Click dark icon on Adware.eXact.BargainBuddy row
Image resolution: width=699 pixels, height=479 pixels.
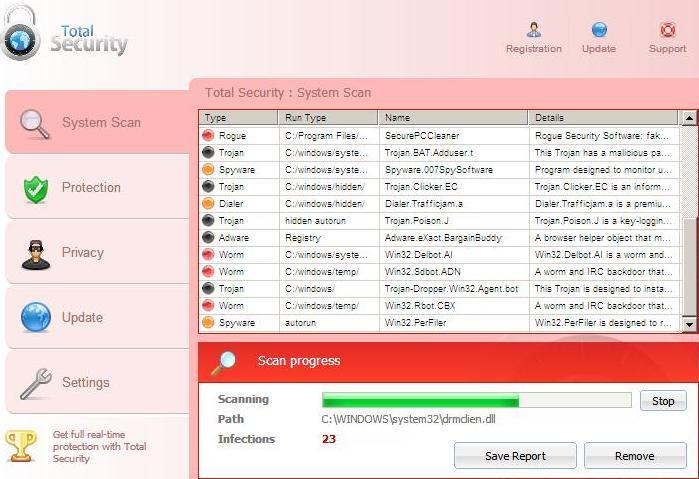(x=208, y=237)
